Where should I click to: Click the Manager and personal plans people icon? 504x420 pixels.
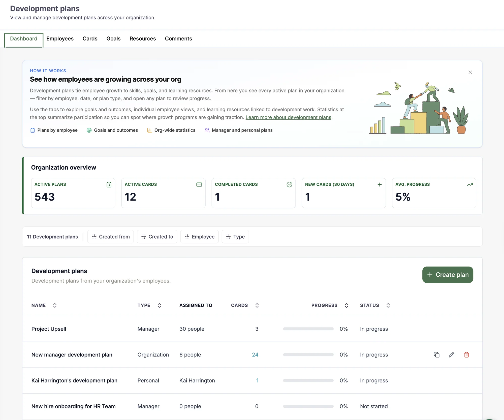[x=207, y=130]
